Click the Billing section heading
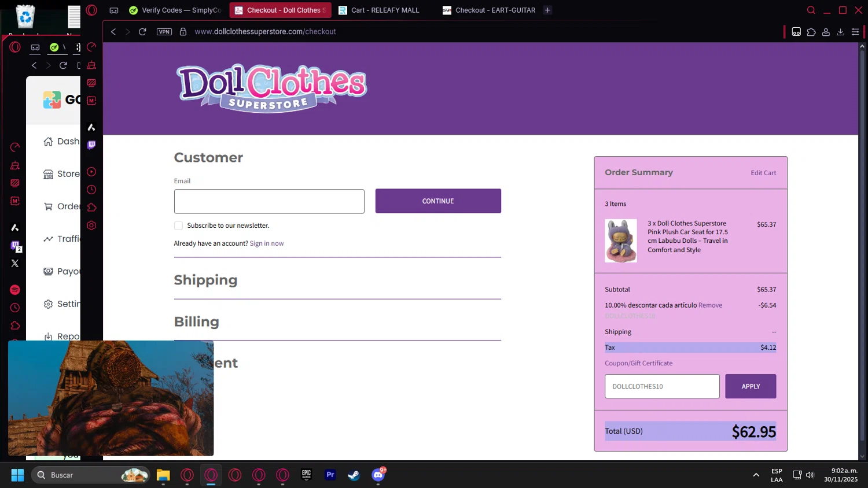 [196, 321]
